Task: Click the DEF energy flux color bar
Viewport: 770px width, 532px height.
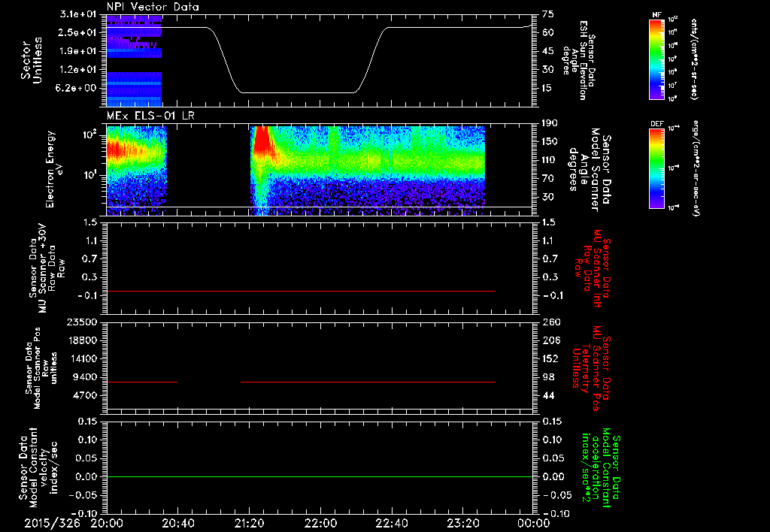Action: [x=656, y=168]
